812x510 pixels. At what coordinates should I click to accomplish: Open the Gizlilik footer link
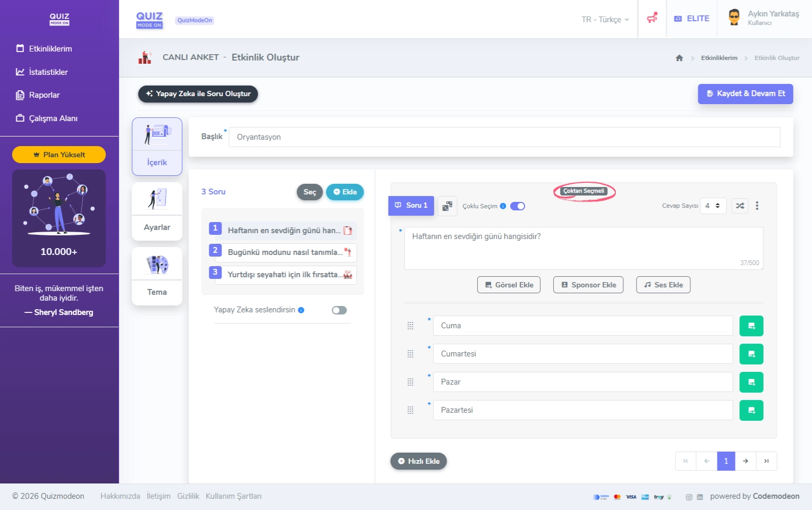point(188,496)
